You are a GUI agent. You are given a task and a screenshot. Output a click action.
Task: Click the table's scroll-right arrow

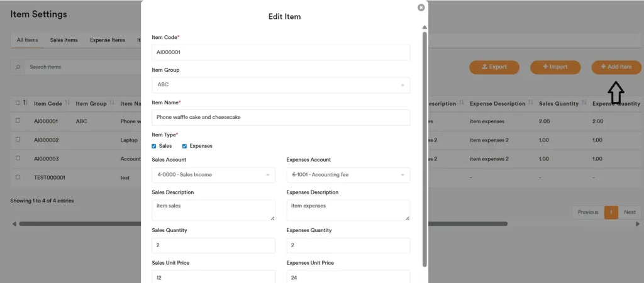638,224
